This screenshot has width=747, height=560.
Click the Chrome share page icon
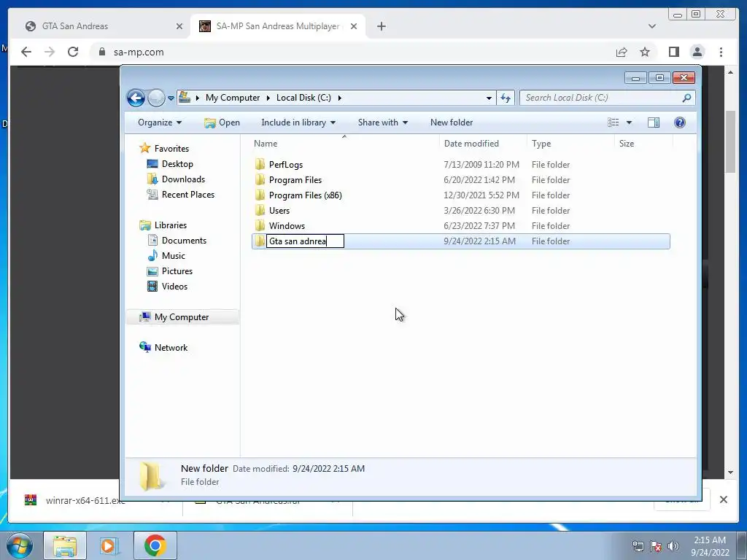point(622,52)
